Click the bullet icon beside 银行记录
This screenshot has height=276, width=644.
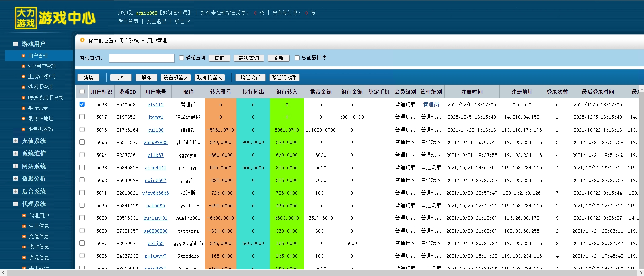[23, 108]
